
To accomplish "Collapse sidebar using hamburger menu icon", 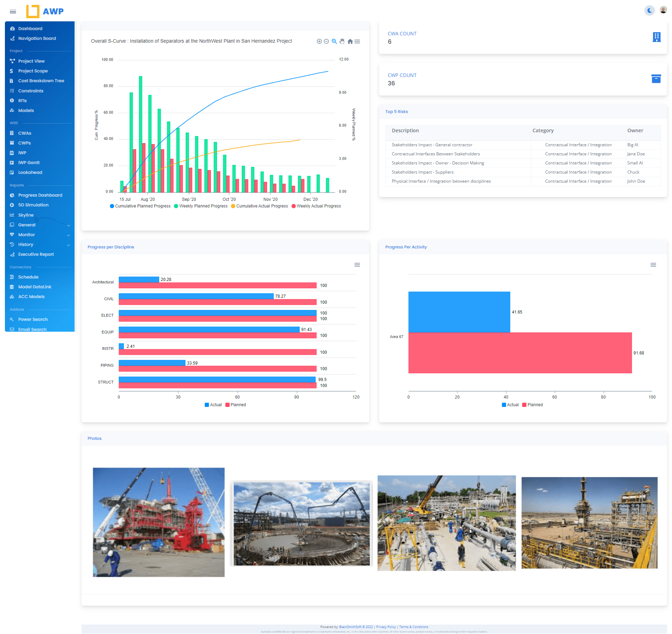I will 13,12.
